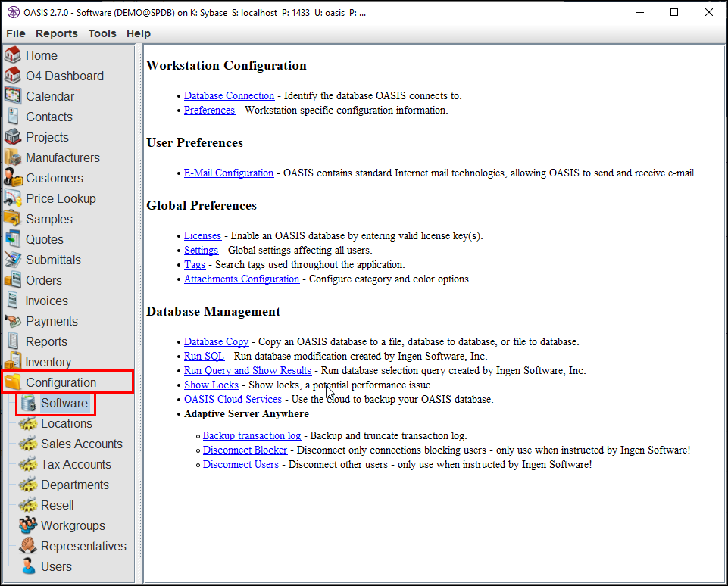The height and width of the screenshot is (586, 728).
Task: Select the Submittals tree label
Action: point(53,260)
